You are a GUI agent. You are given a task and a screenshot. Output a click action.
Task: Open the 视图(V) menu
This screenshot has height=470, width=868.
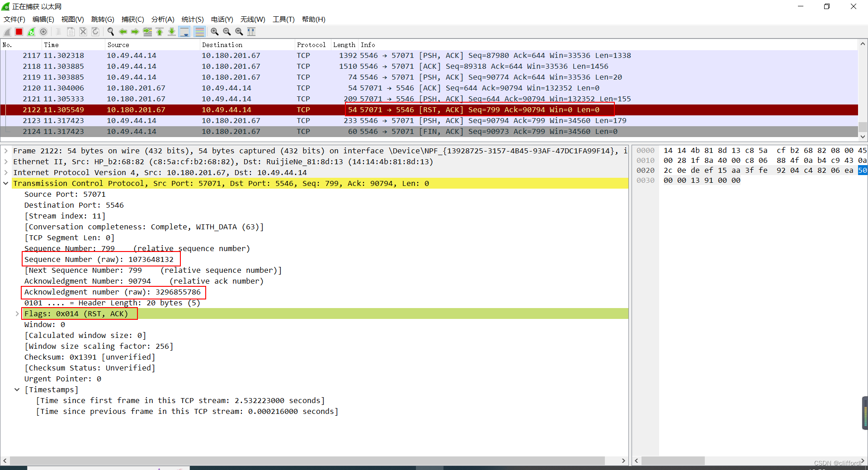pyautogui.click(x=73, y=19)
